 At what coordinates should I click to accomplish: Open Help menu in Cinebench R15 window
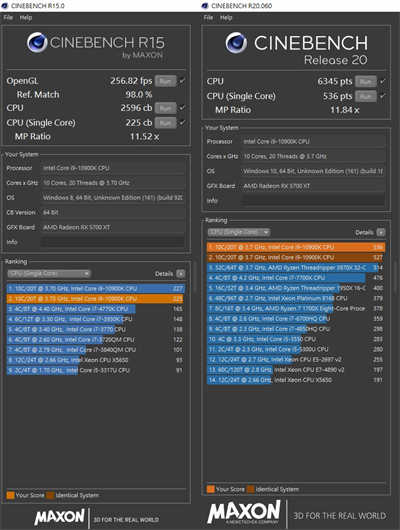(x=26, y=18)
